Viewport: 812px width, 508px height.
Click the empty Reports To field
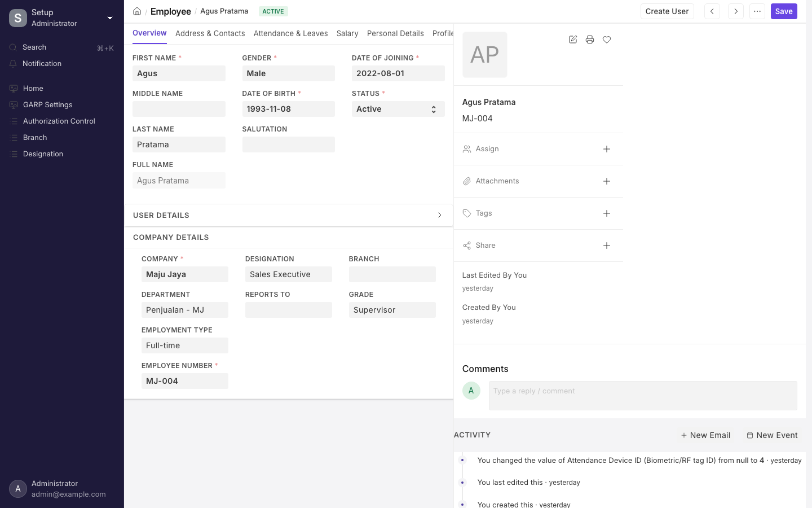pyautogui.click(x=289, y=310)
